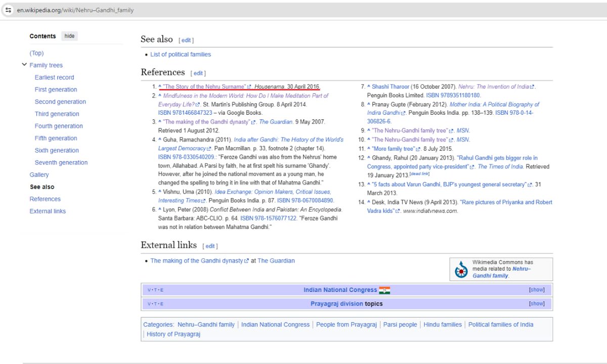Open Mindfulness in the Modern World reference

[x=243, y=100]
